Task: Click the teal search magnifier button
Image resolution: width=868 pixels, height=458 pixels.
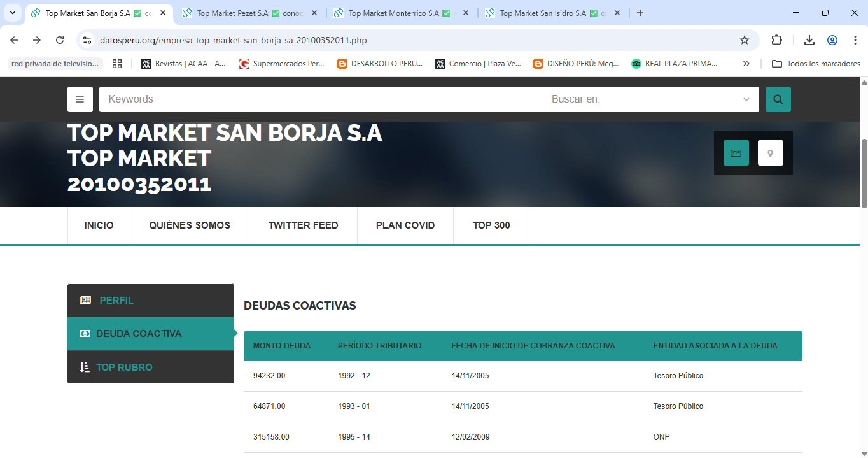Action: (778, 99)
